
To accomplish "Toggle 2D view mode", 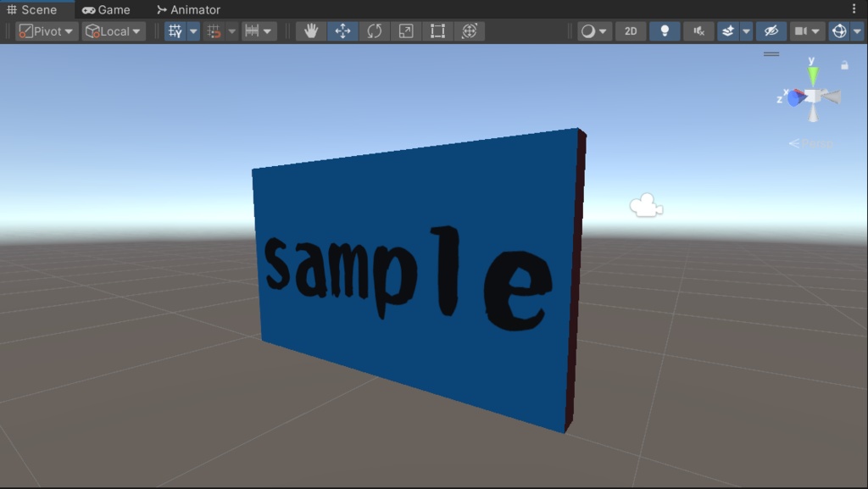I will (631, 31).
